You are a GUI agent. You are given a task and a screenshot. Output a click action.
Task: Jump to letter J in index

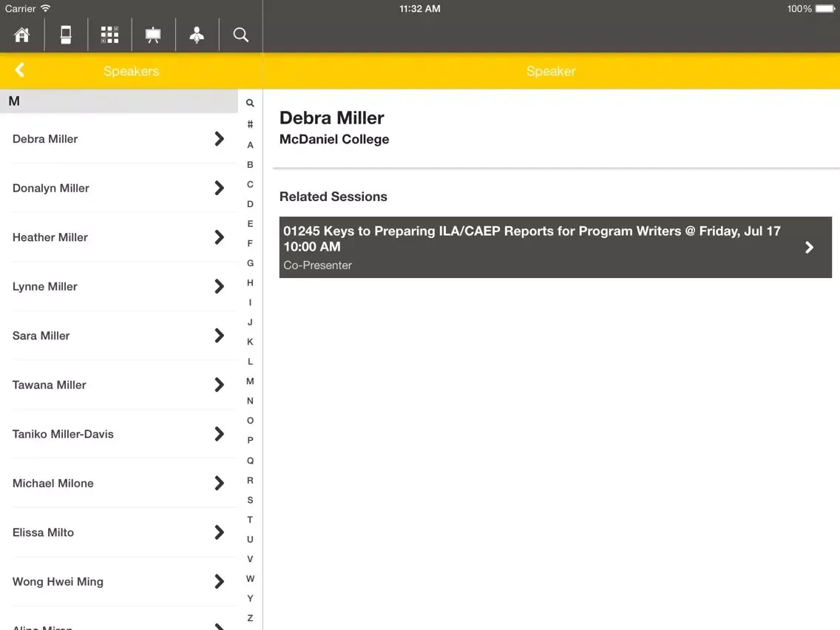coord(250,322)
